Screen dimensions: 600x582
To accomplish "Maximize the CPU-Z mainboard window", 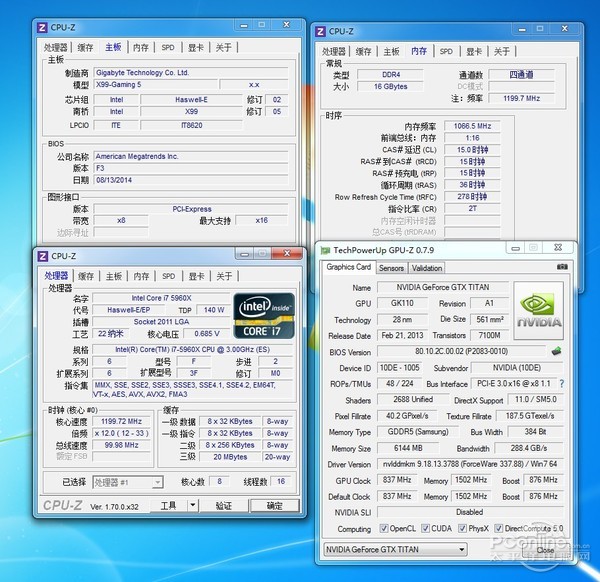I will click(x=262, y=25).
